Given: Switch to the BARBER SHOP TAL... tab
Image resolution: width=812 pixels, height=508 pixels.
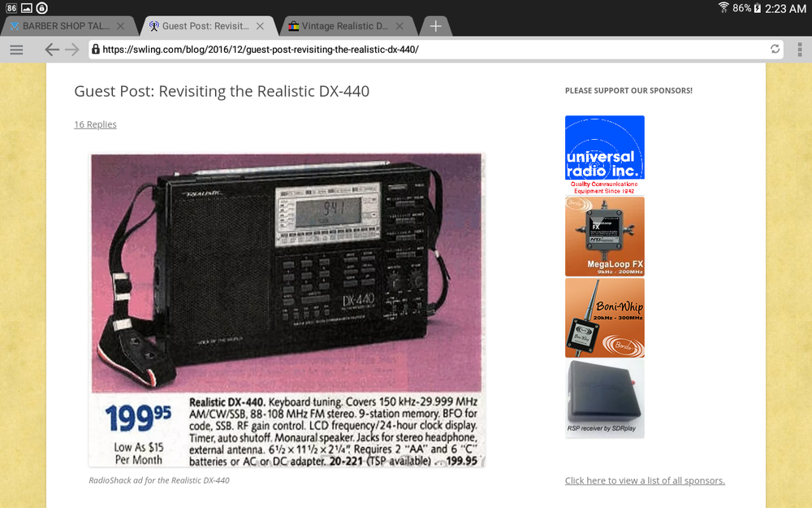Looking at the screenshot, I should point(68,26).
